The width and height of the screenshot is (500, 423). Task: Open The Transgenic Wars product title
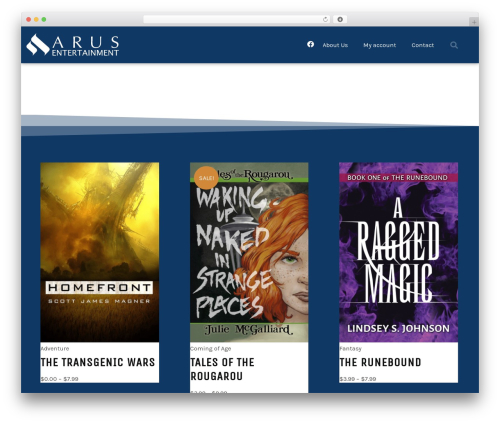click(x=98, y=362)
